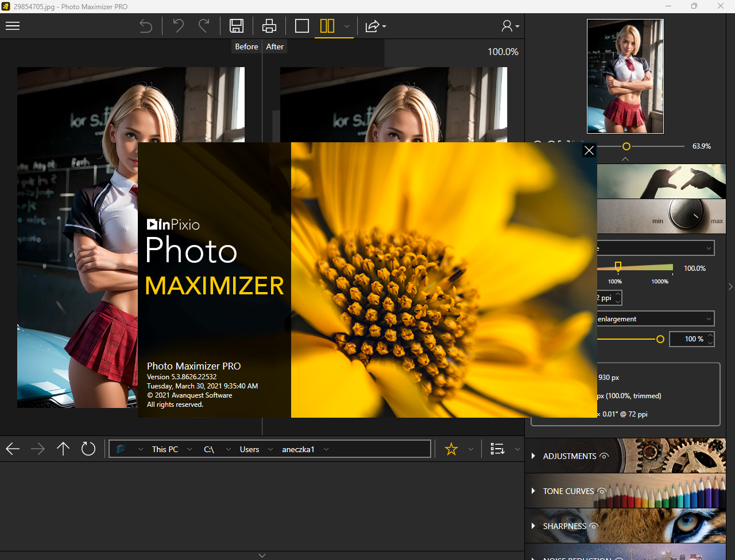The width and height of the screenshot is (735, 560).
Task: Collapse the navigator preview chevron
Action: 625,159
